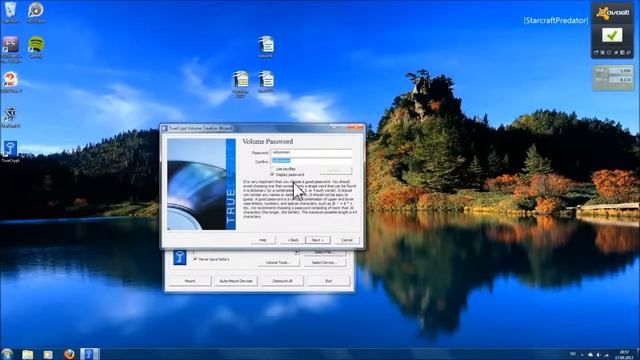Open Windows Explorer from the taskbar
The height and width of the screenshot is (360, 640).
[28, 354]
